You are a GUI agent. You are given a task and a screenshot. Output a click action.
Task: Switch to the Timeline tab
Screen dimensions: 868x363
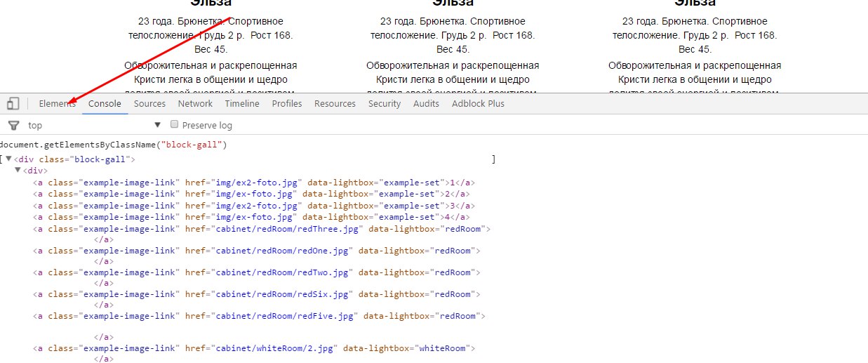pos(242,103)
